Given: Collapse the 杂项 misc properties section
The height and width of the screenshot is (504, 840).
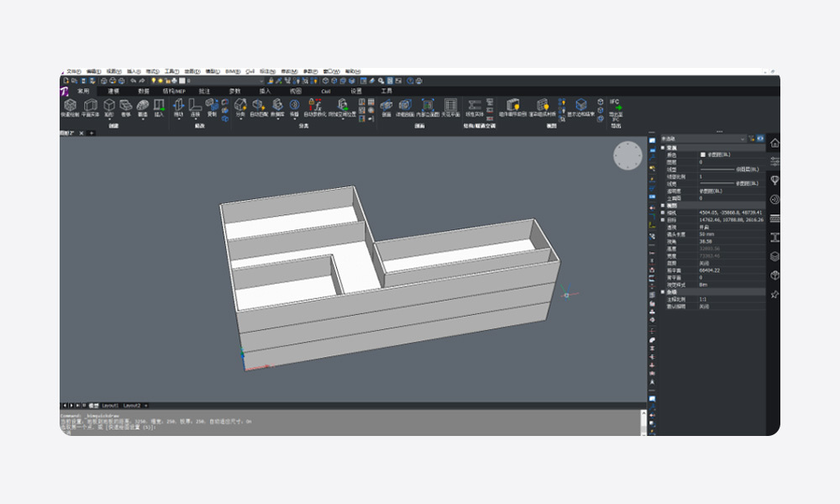Looking at the screenshot, I should coord(663,292).
